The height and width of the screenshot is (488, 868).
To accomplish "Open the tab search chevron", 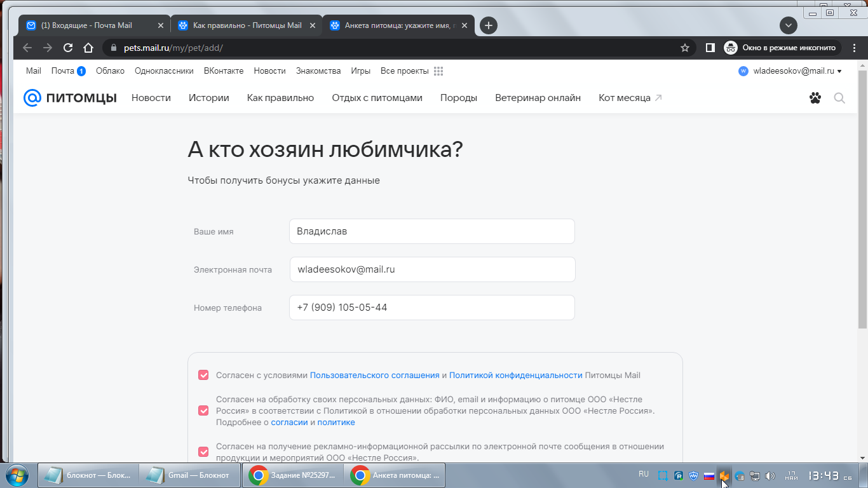I will click(788, 25).
